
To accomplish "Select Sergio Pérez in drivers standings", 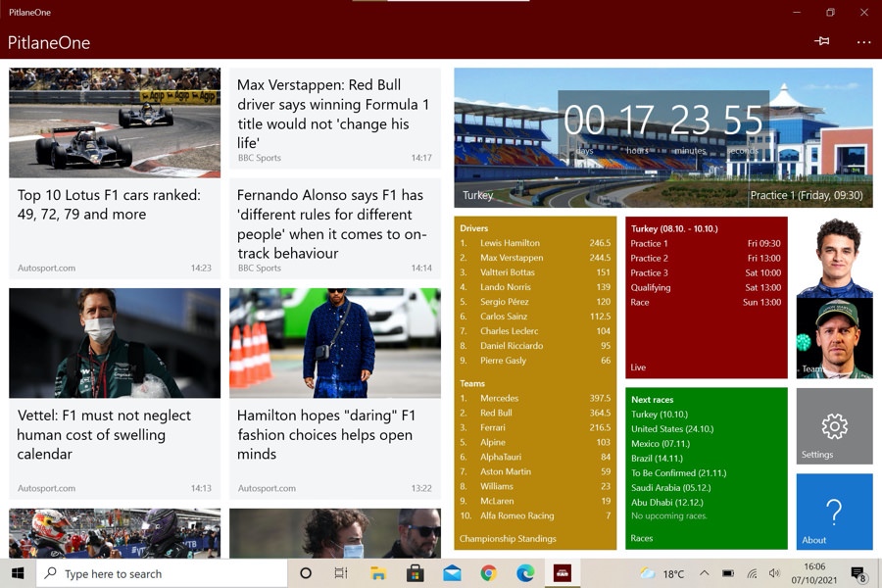I will [535, 302].
